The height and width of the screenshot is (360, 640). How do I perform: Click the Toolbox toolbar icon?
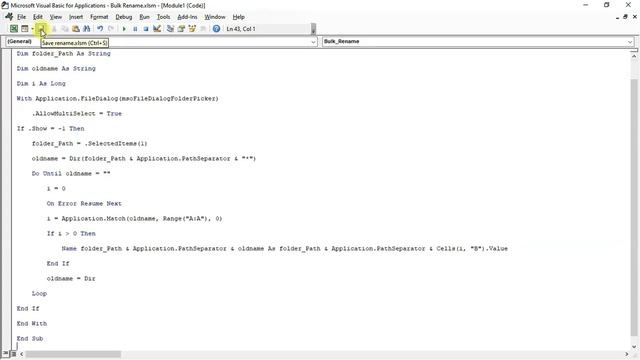(203, 29)
